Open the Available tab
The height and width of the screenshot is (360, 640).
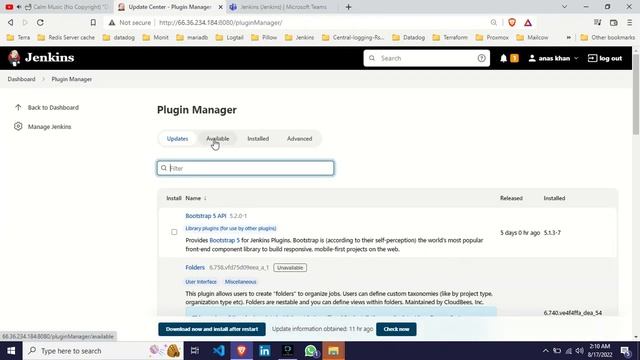tap(218, 139)
